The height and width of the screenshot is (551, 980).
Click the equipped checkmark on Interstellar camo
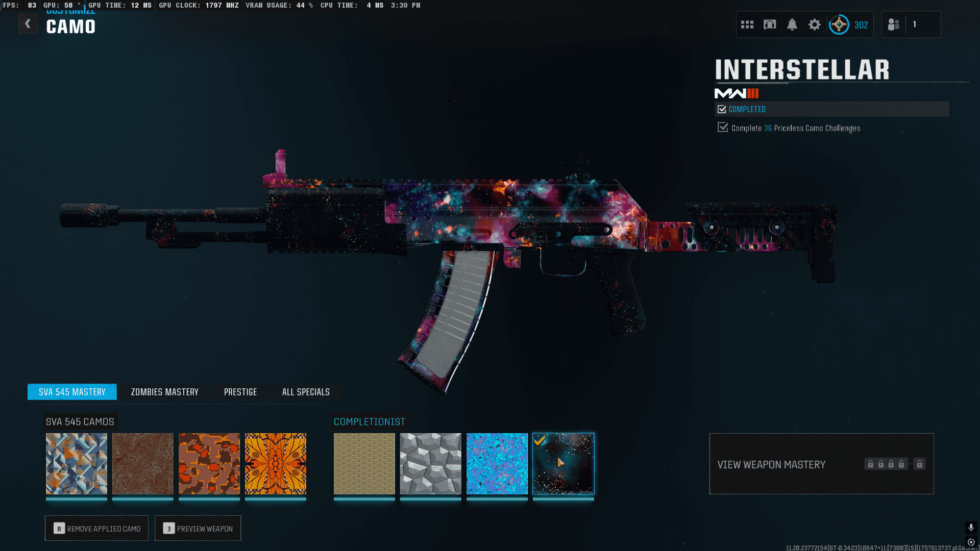[x=540, y=440]
